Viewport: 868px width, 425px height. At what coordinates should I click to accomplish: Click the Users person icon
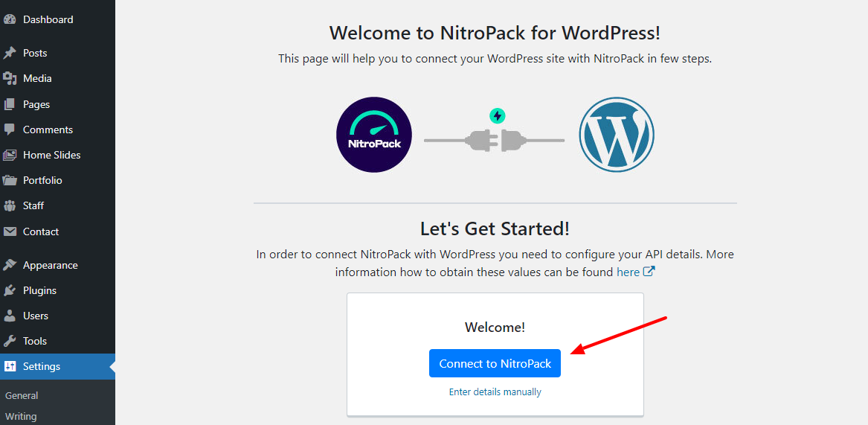point(10,316)
